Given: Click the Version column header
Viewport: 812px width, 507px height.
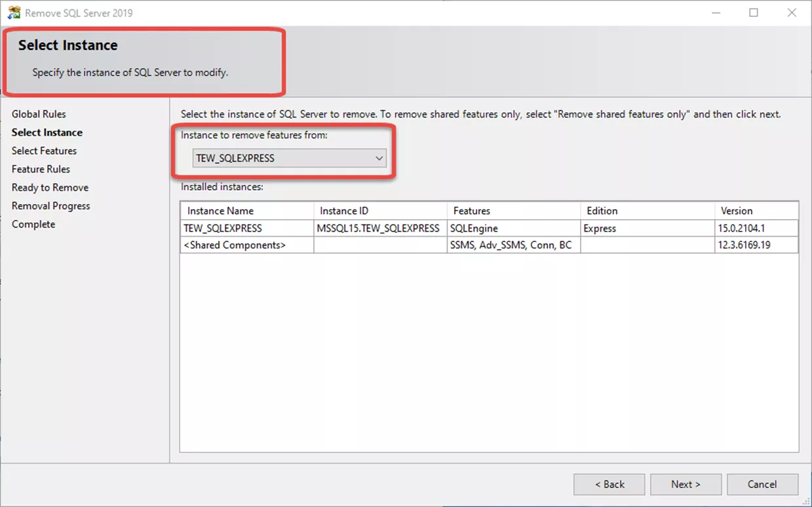Looking at the screenshot, I should [756, 211].
